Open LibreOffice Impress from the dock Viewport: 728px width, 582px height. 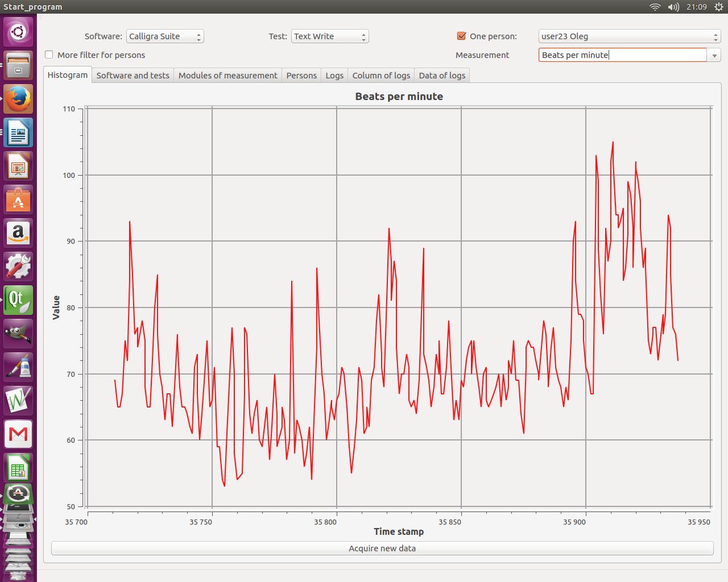pos(18,166)
